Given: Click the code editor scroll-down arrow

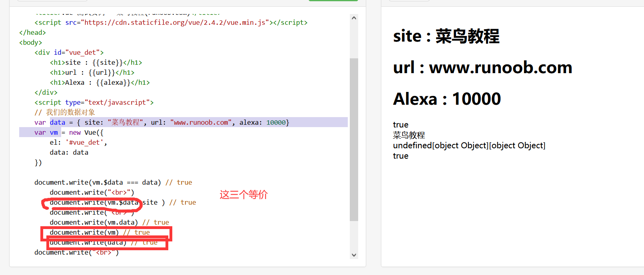Looking at the screenshot, I should (x=353, y=255).
